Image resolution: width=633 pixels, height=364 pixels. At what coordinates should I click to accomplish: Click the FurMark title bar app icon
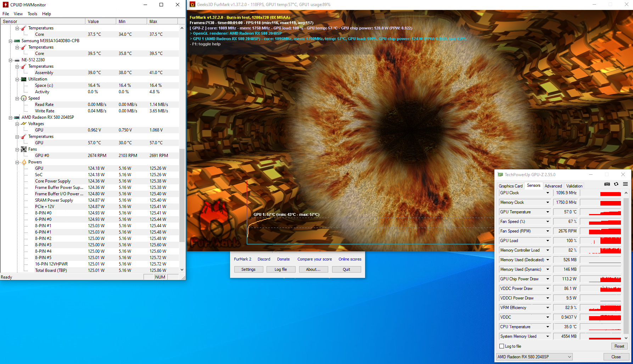click(x=192, y=5)
